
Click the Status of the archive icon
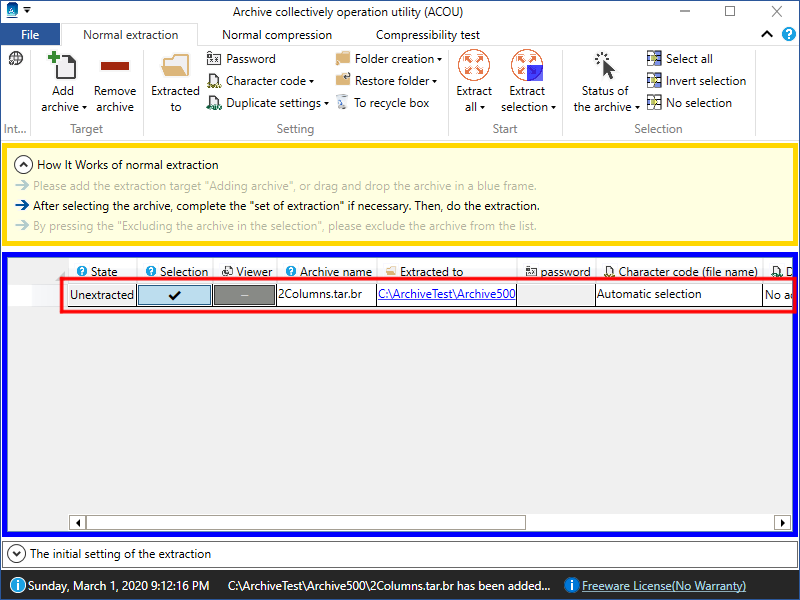pos(605,67)
